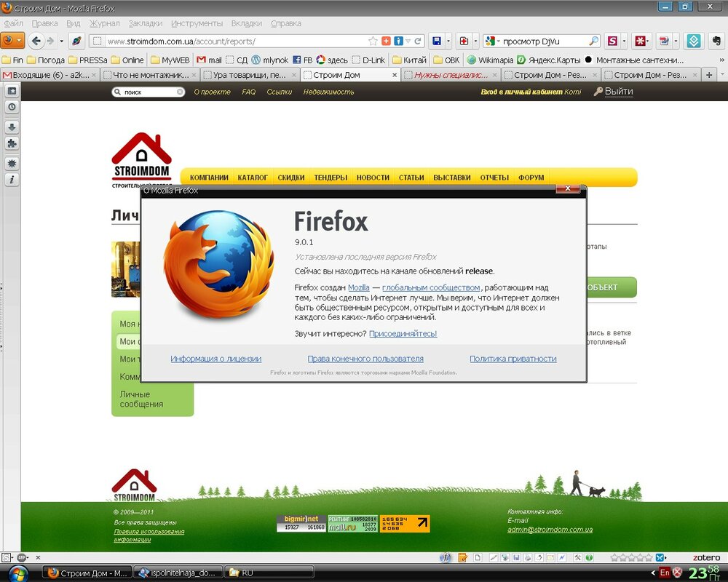Open 'Личные сообщения' in account menu

click(x=141, y=399)
